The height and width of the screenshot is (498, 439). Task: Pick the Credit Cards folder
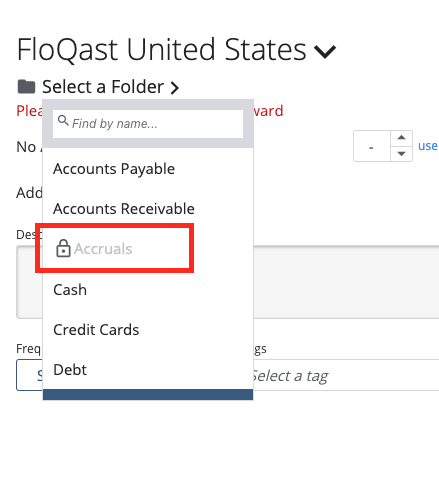[148, 330]
